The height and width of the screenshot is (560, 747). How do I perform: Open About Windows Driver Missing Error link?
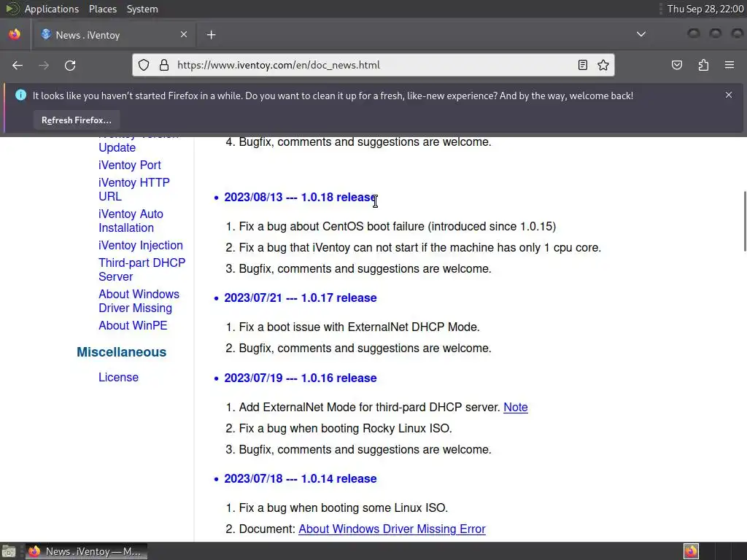pyautogui.click(x=392, y=529)
